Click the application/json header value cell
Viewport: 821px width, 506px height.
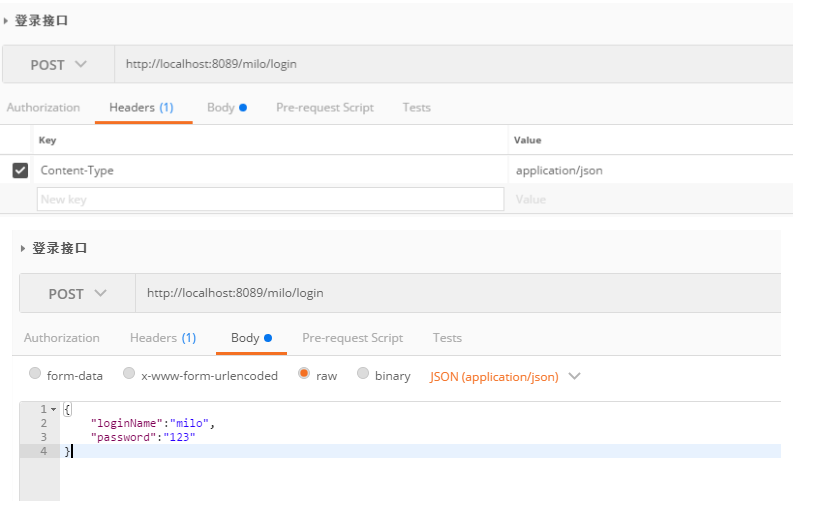pyautogui.click(x=651, y=170)
